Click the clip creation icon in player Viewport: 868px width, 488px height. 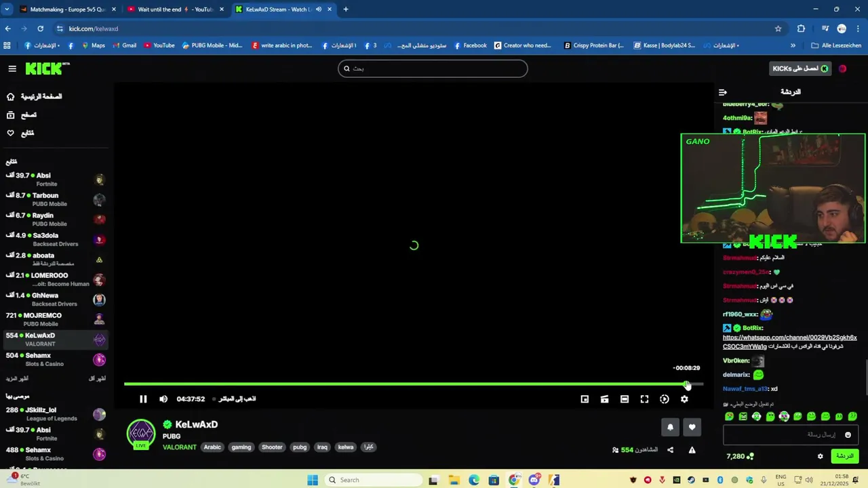(x=604, y=399)
